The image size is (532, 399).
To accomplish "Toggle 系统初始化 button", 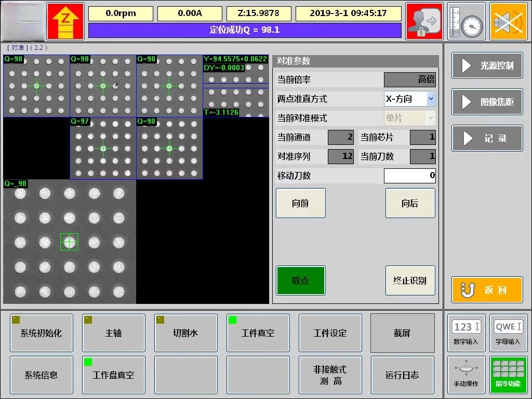I will coord(42,333).
